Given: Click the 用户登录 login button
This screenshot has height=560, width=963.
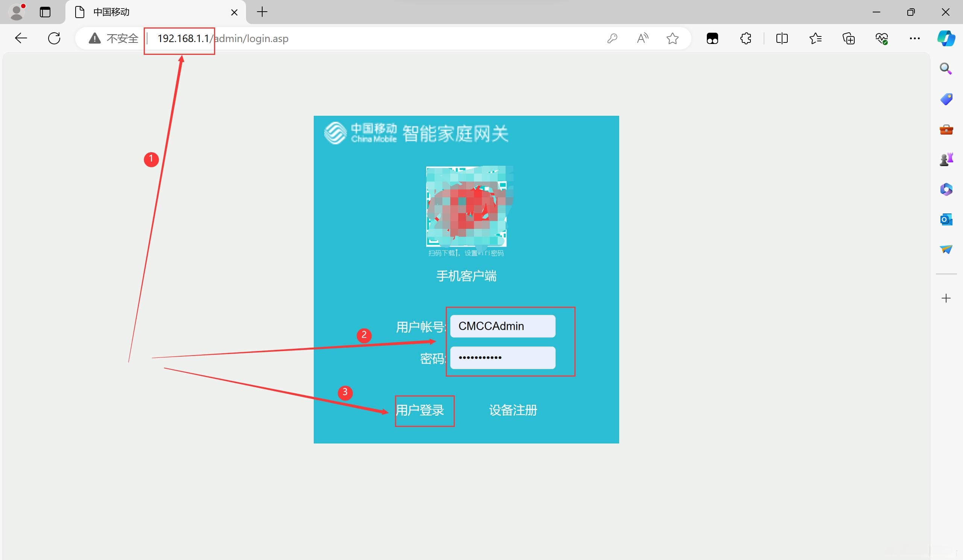Looking at the screenshot, I should coord(420,410).
